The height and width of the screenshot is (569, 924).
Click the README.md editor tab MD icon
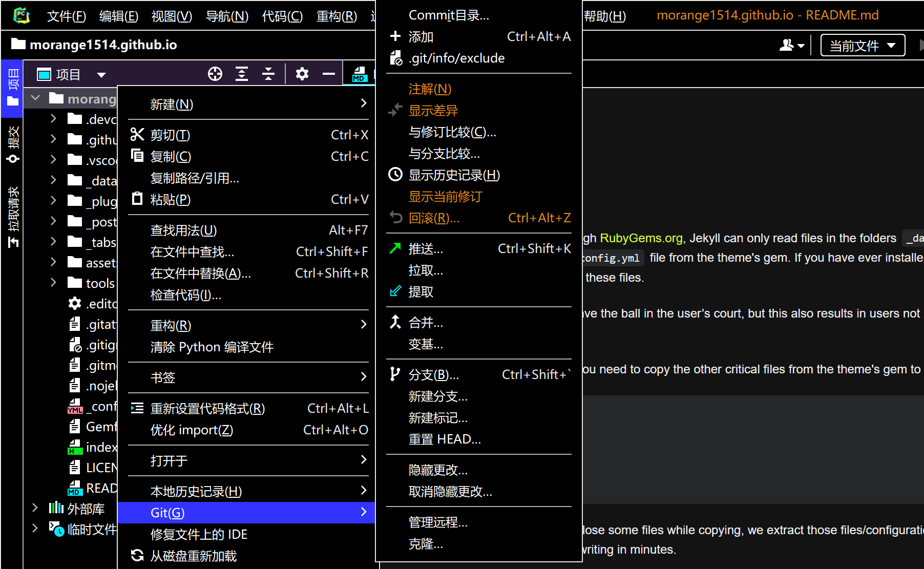(x=360, y=75)
